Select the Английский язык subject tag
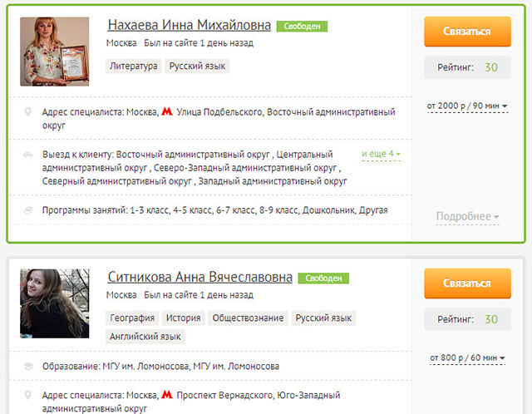Image resolution: width=532 pixels, height=414 pixels. point(145,337)
